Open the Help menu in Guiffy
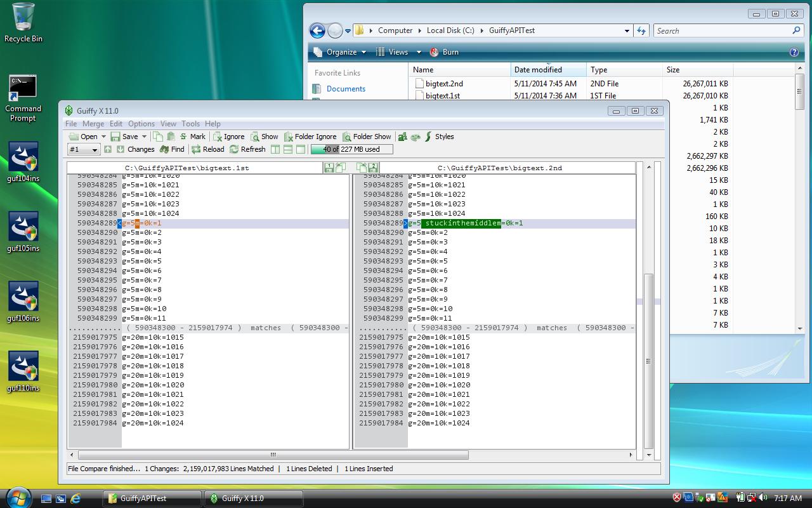Screen dimensions: 812x508 tap(213, 124)
